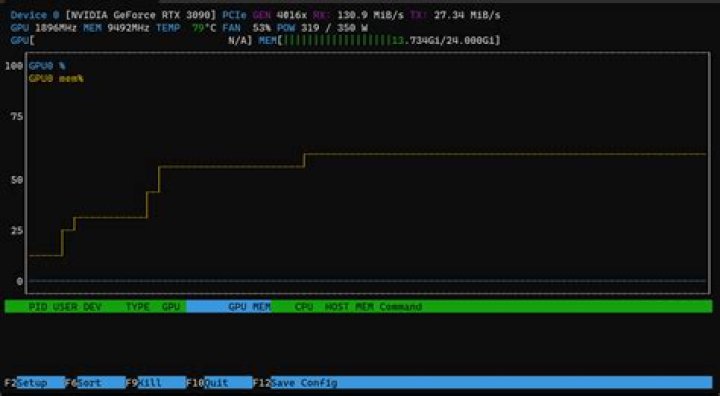Select the TYPE column header
This screenshot has height=396, width=720.
click(137, 306)
